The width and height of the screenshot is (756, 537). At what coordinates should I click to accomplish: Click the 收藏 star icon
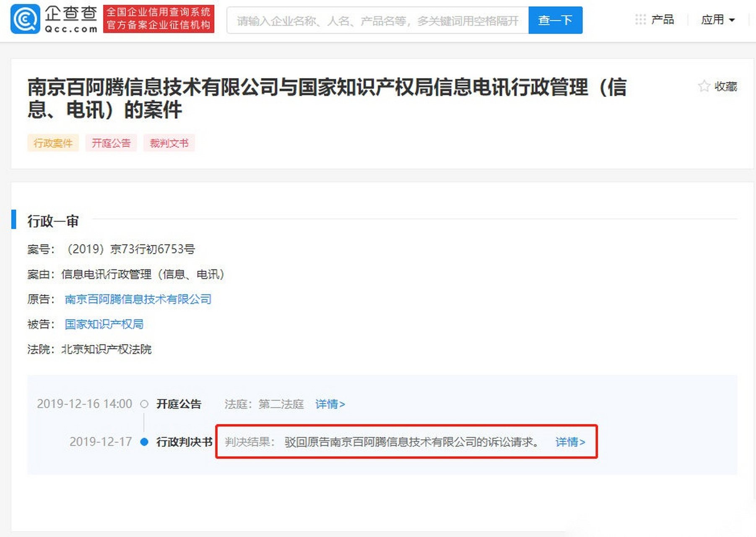coord(704,86)
